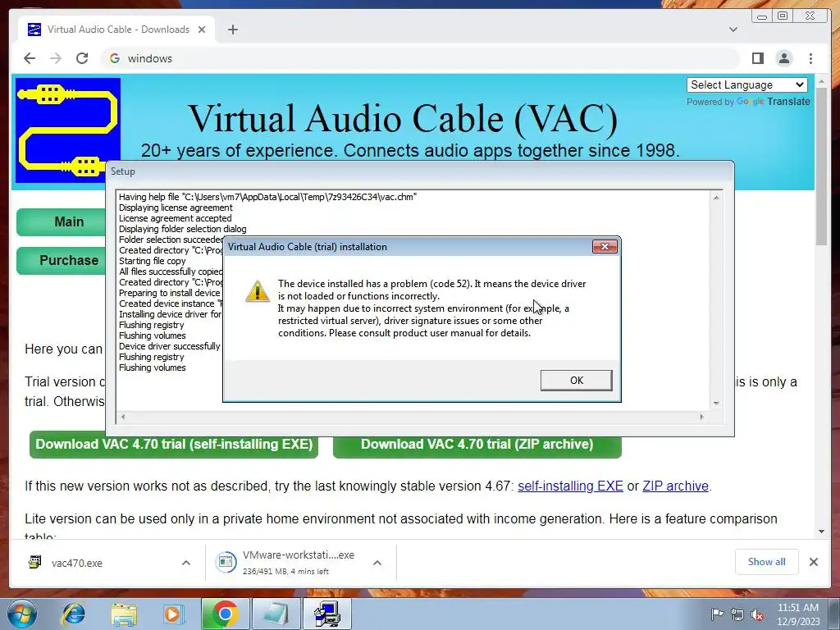Open the network tray icon

(737, 614)
